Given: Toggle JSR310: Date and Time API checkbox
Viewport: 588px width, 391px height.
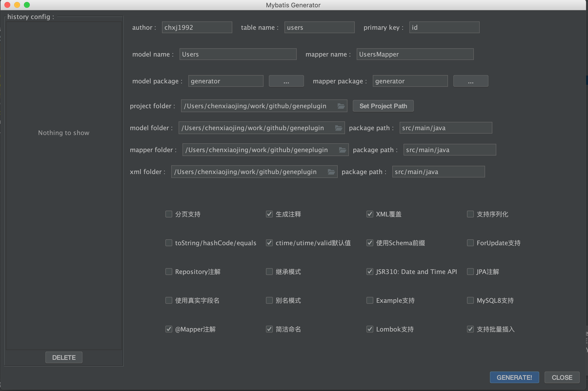Looking at the screenshot, I should (x=370, y=272).
